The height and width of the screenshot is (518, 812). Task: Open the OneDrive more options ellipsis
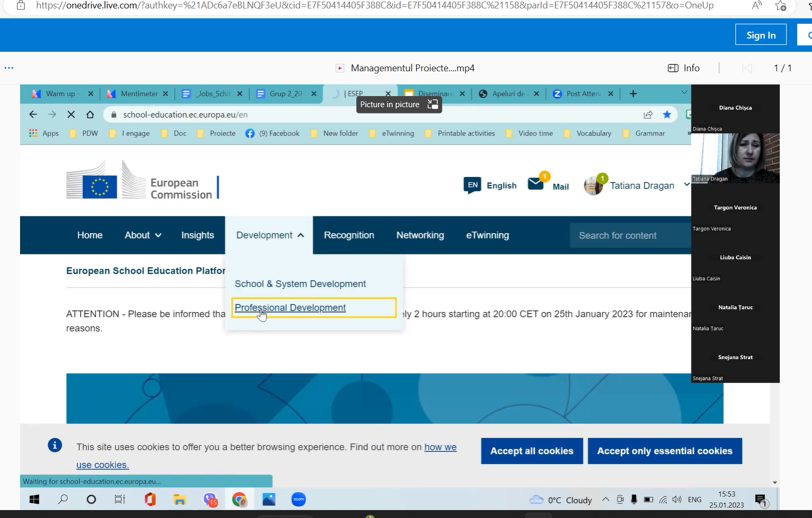point(9,68)
